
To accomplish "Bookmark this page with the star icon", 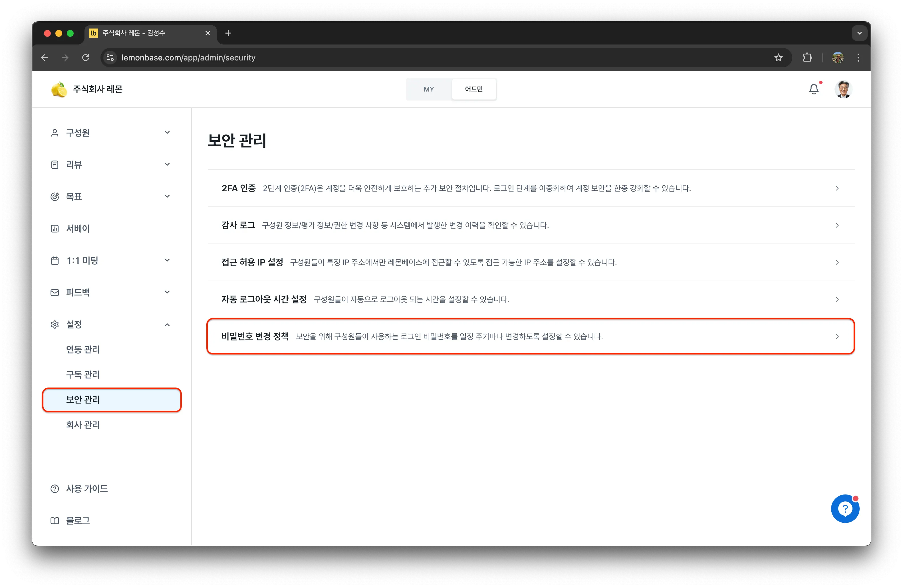I will click(778, 58).
